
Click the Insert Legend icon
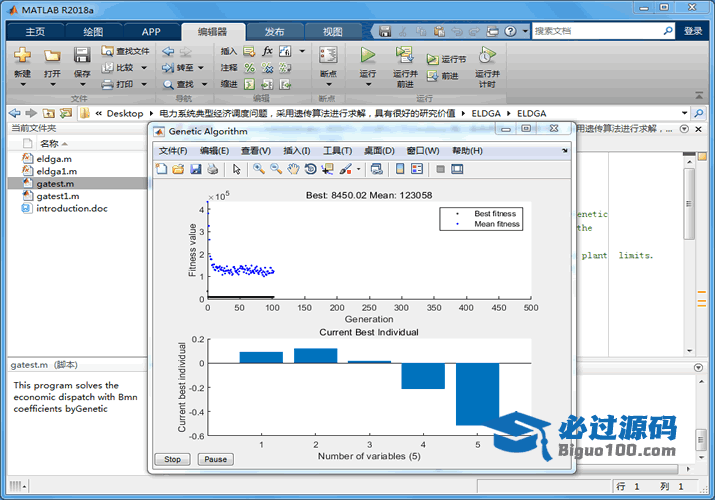417,169
